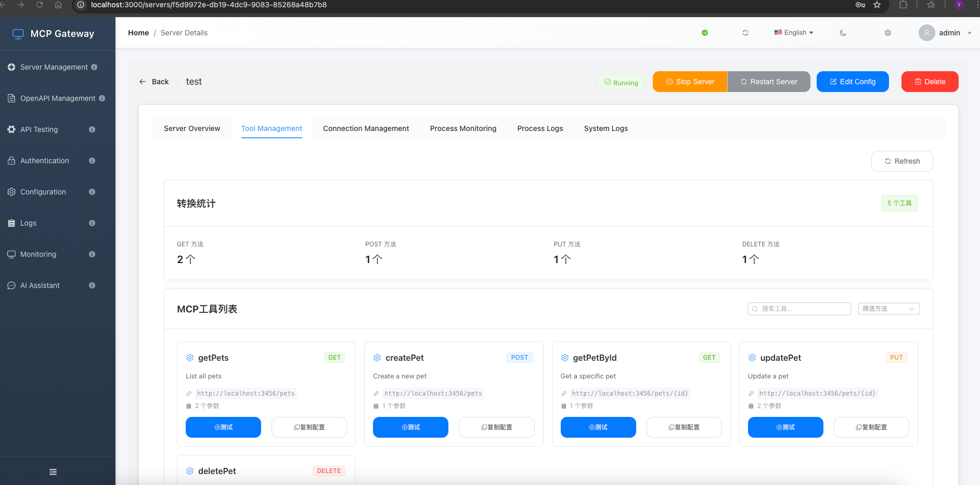Copy the updatePet configuration
The image size is (980, 485).
(x=871, y=427)
